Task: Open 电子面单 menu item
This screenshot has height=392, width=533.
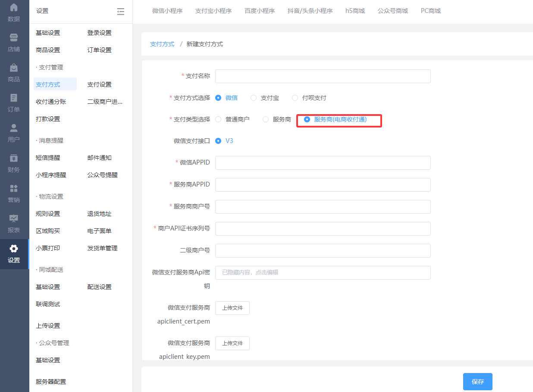Action: 100,231
